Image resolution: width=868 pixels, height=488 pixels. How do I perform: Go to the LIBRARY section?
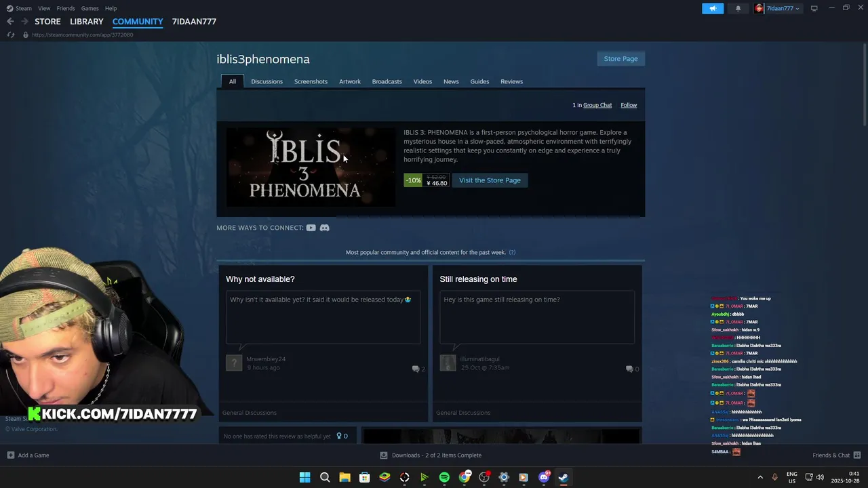87,22
